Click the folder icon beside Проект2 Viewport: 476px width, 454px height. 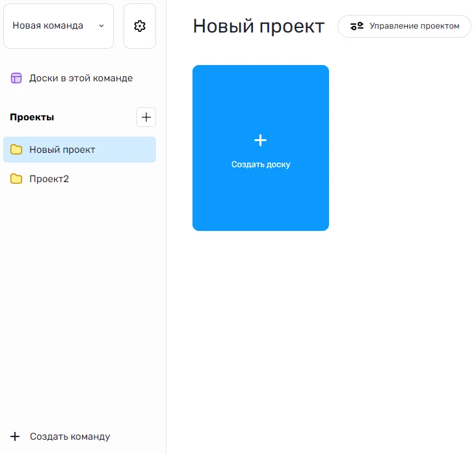pos(16,179)
